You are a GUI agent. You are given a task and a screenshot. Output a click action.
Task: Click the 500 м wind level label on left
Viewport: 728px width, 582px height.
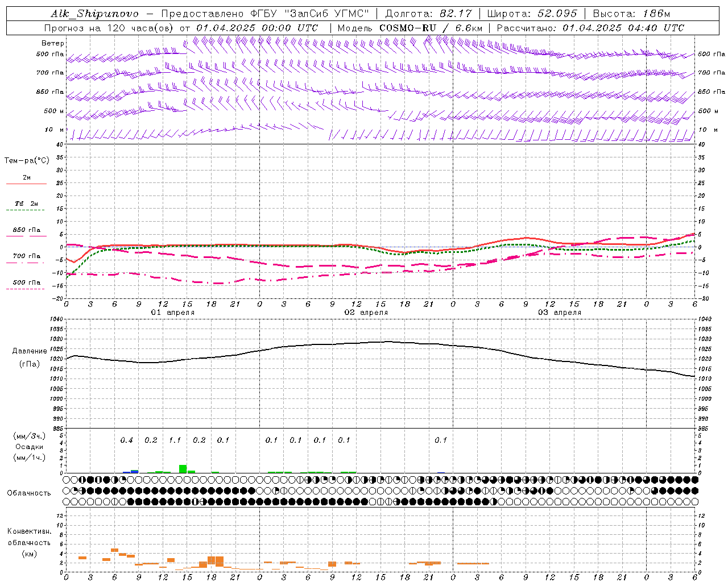pyautogui.click(x=54, y=111)
